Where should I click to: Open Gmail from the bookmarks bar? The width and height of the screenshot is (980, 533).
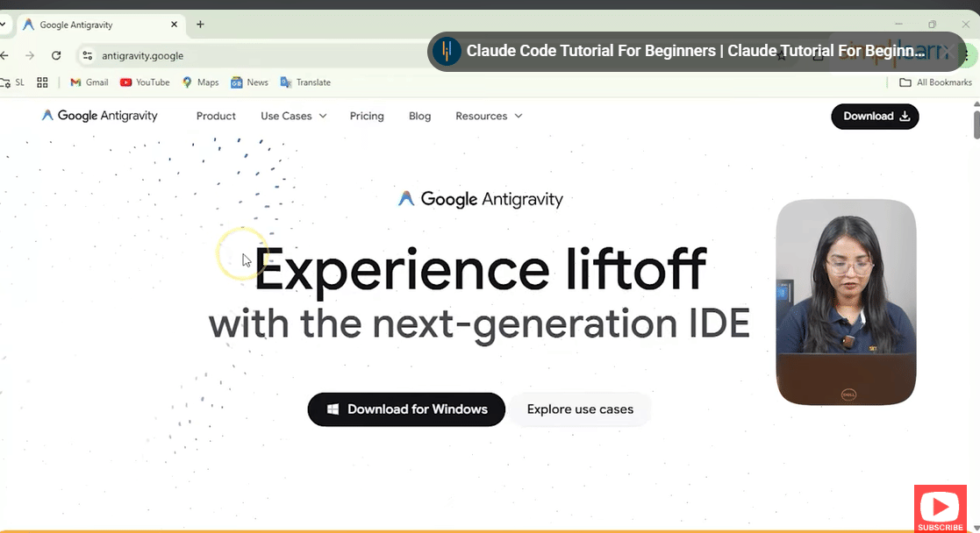pyautogui.click(x=89, y=82)
